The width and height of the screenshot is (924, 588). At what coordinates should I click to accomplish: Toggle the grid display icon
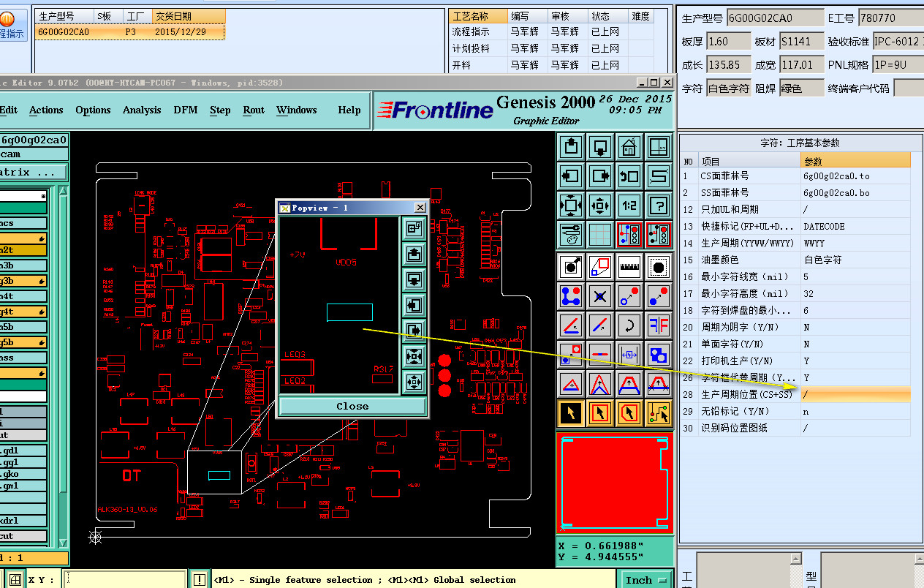[599, 235]
